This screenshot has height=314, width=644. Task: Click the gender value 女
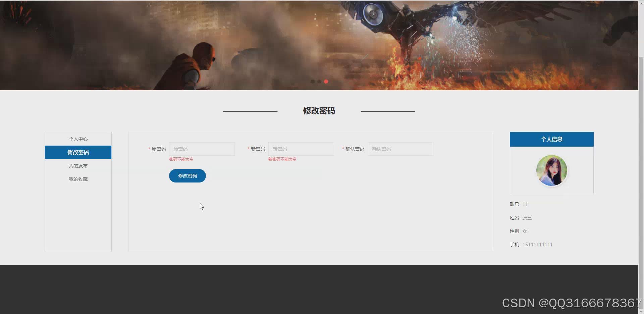[525, 231]
